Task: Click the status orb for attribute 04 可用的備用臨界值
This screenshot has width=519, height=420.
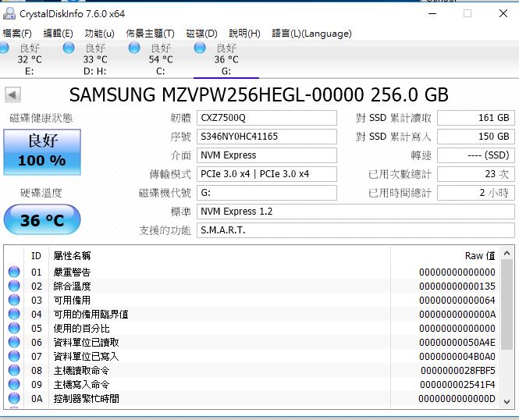Action: [x=14, y=314]
